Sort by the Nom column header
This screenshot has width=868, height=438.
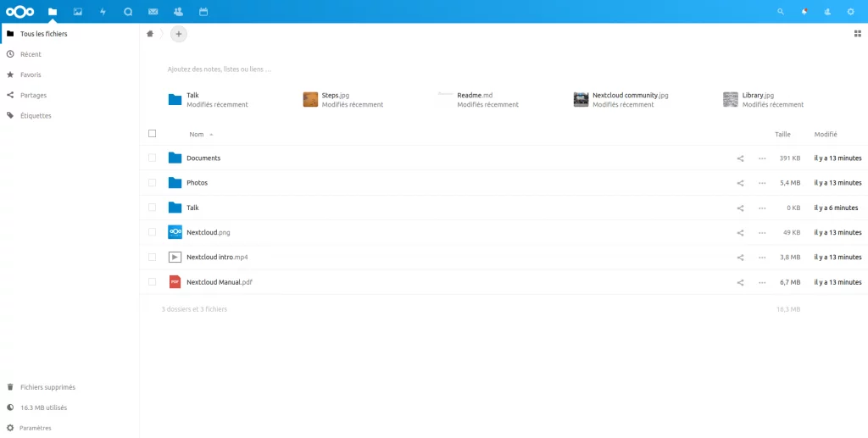pyautogui.click(x=197, y=135)
